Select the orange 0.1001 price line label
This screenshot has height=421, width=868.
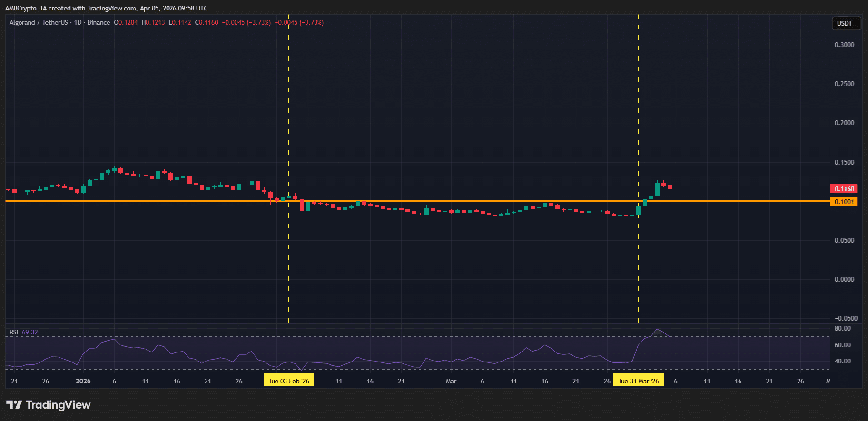(x=843, y=202)
